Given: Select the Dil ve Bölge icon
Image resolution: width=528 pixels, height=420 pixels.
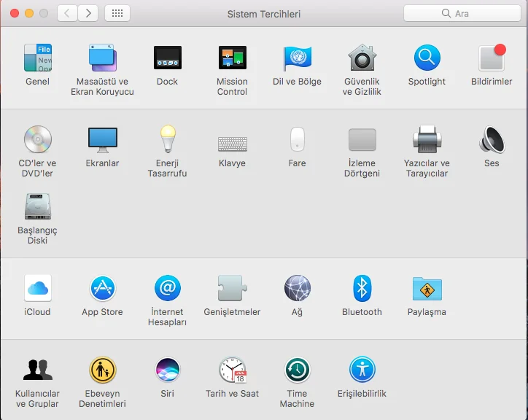Looking at the screenshot, I should point(297,58).
